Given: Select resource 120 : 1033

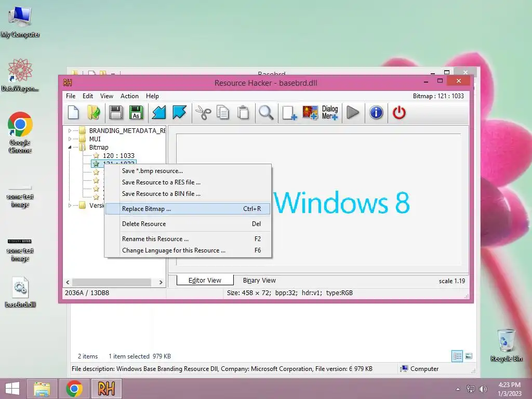Looking at the screenshot, I should point(118,156).
